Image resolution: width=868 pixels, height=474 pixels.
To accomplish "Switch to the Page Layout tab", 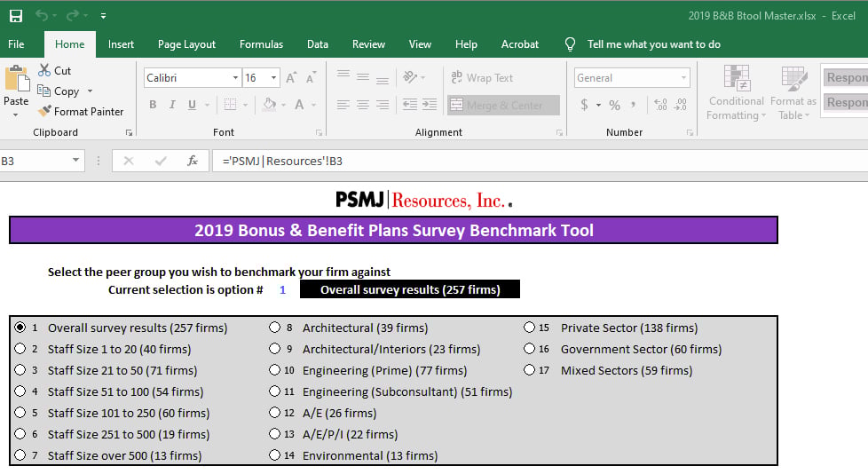I will click(186, 44).
